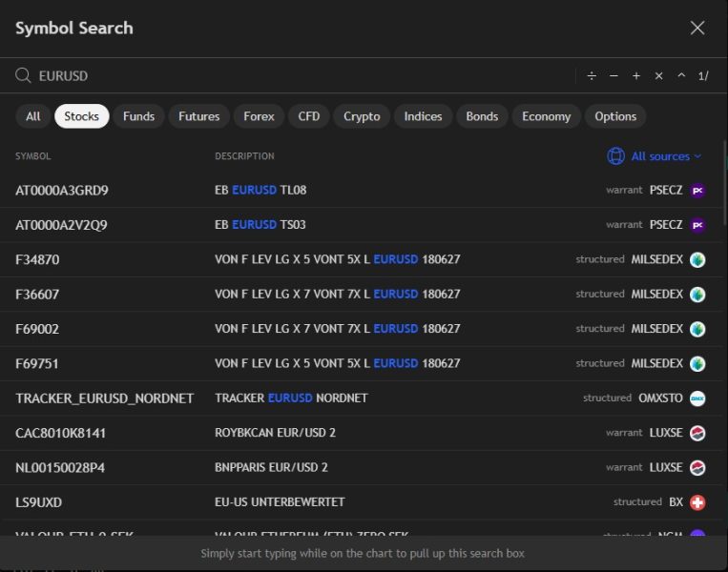Switch to the Crypto filter

(x=362, y=116)
